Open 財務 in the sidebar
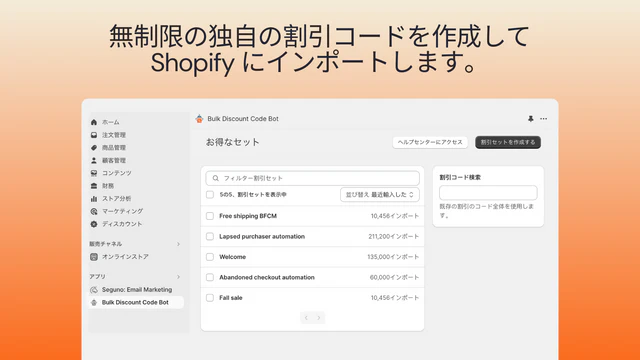Image resolution: width=640 pixels, height=360 pixels. point(108,186)
